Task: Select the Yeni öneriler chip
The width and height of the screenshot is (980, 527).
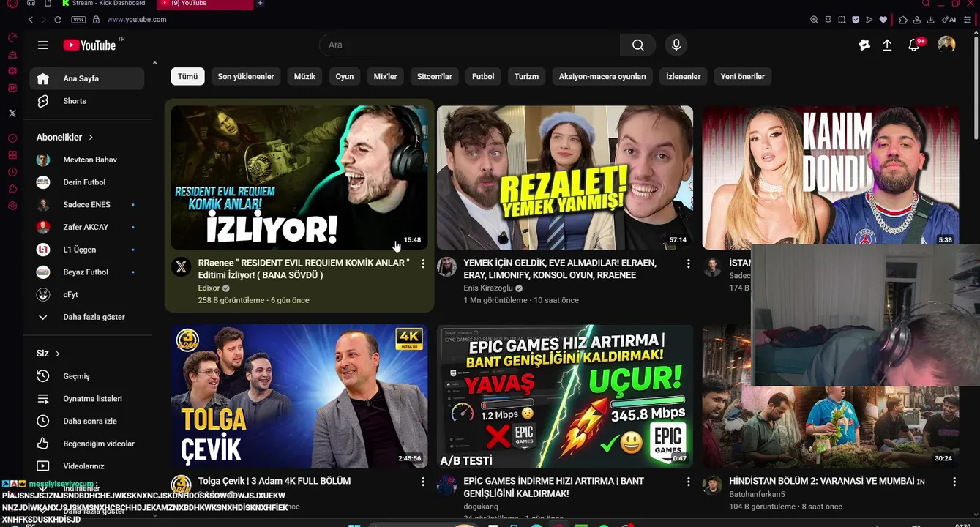Action: pos(743,76)
